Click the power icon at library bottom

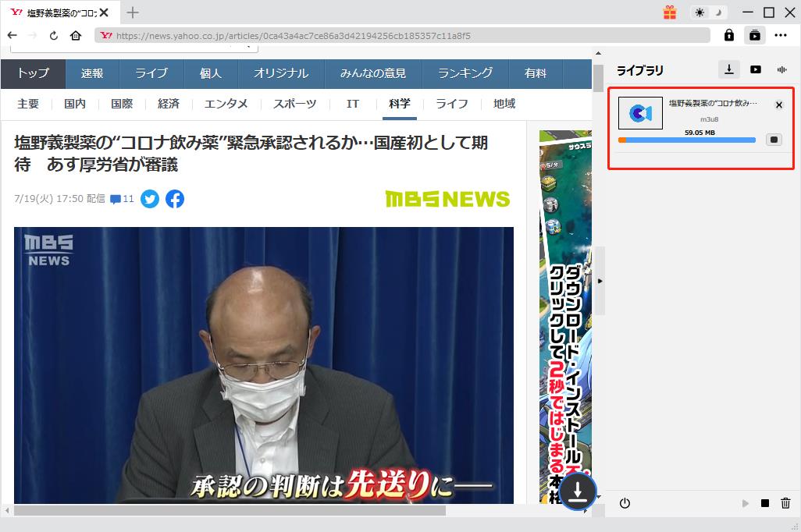pyautogui.click(x=625, y=503)
